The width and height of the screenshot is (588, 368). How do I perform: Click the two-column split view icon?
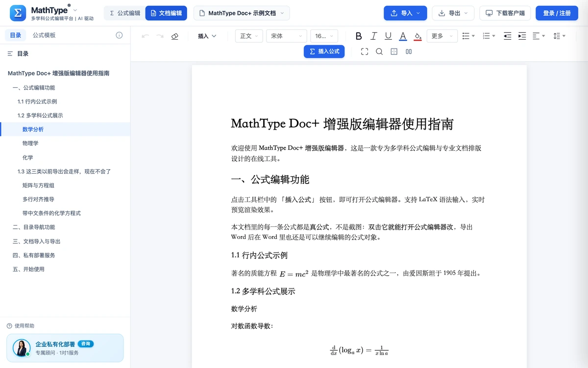click(x=409, y=52)
